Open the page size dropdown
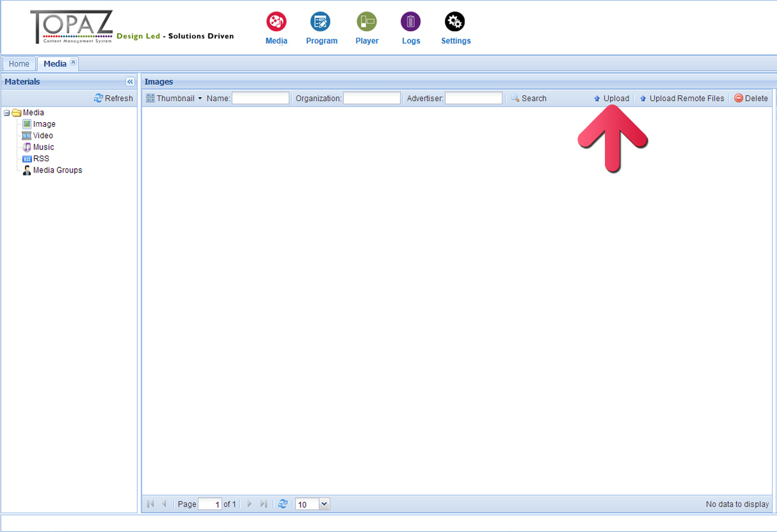777x532 pixels. tap(324, 504)
